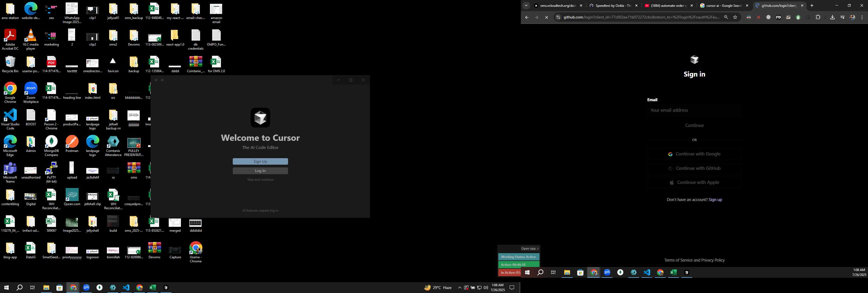Click the network tray icon
The image size is (868, 293).
[479, 288]
